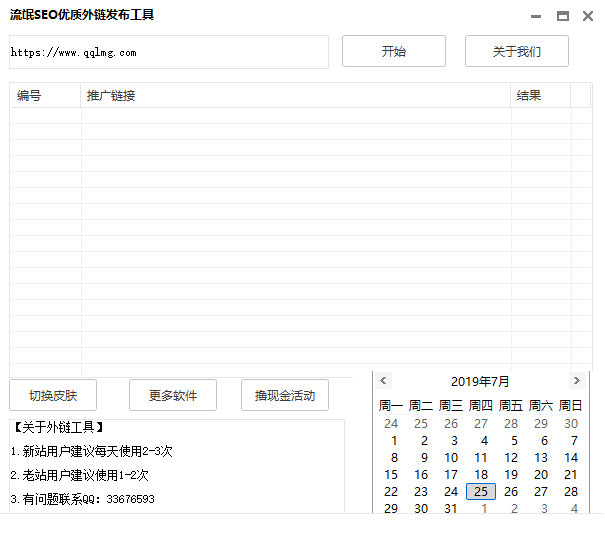Choose date 17 in the calendar
The image size is (605, 536).
(451, 474)
